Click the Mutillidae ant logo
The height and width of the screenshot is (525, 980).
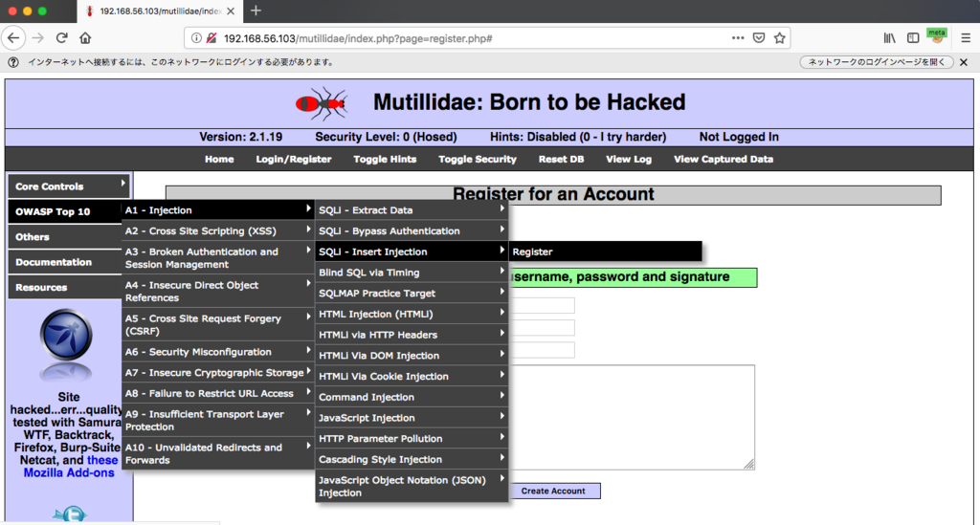pos(322,103)
